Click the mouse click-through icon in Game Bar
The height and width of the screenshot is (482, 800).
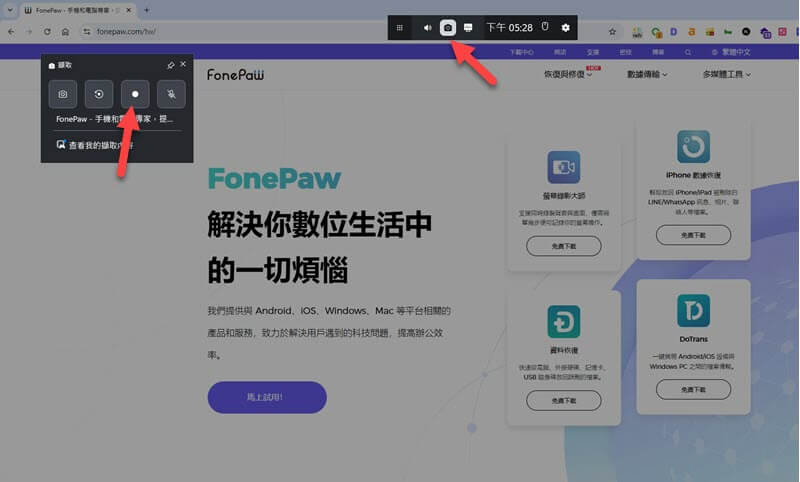[545, 27]
